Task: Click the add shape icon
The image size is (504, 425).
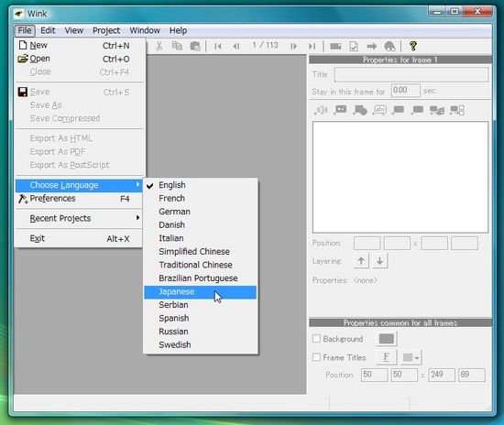Action: [360, 110]
